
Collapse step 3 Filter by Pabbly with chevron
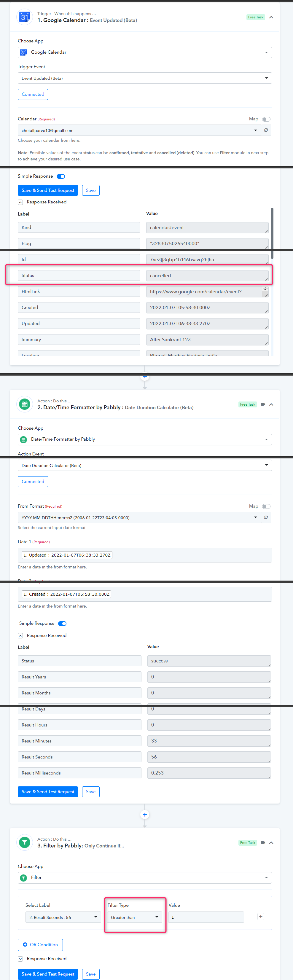click(x=271, y=843)
